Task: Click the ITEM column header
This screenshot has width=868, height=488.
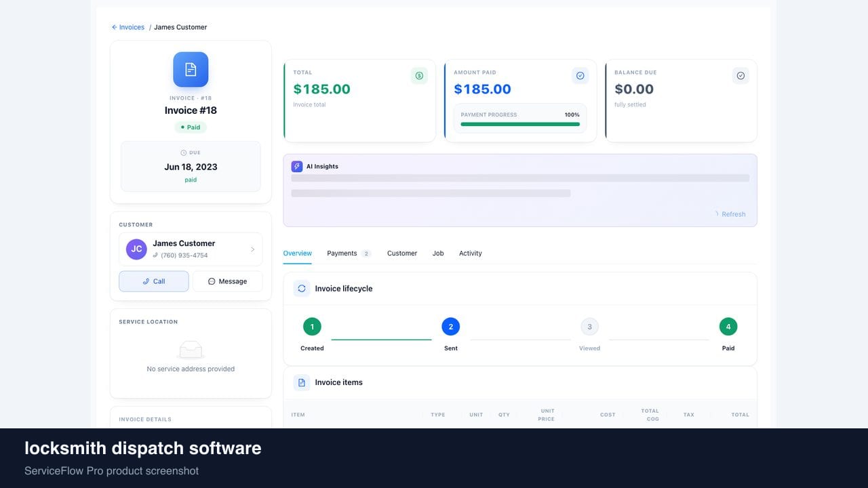Action: 298,415
